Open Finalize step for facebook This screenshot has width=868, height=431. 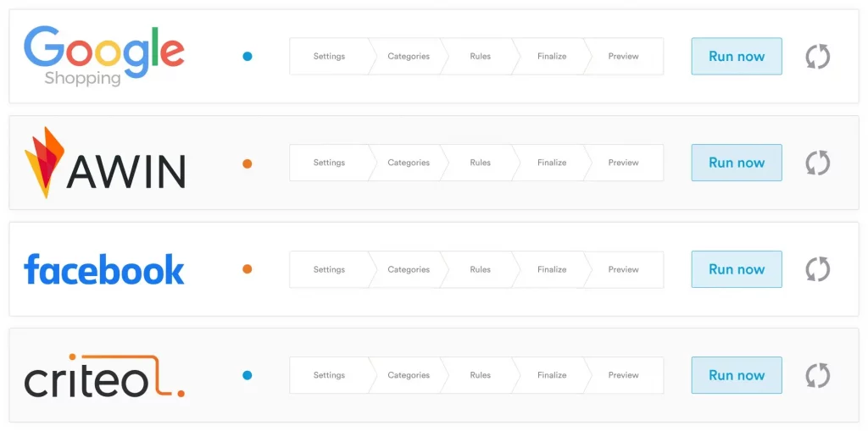tap(552, 269)
